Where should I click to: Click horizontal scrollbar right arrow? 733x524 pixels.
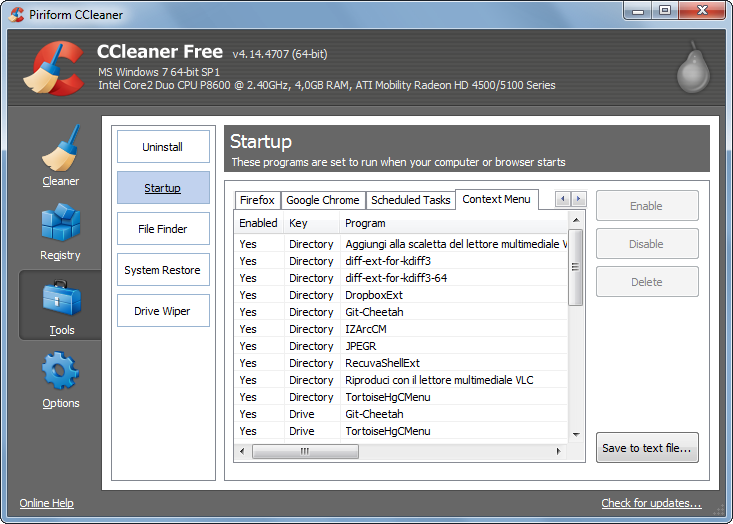[x=559, y=452]
